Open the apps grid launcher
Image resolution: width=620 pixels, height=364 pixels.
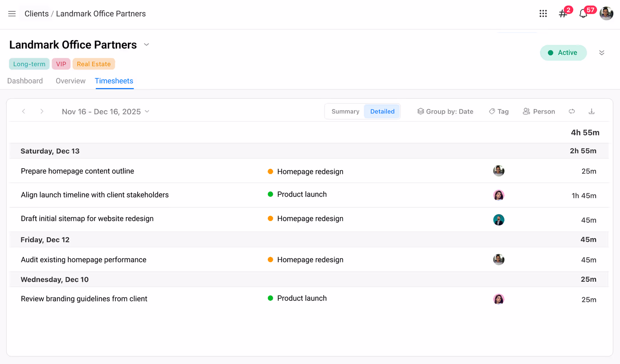(x=543, y=14)
